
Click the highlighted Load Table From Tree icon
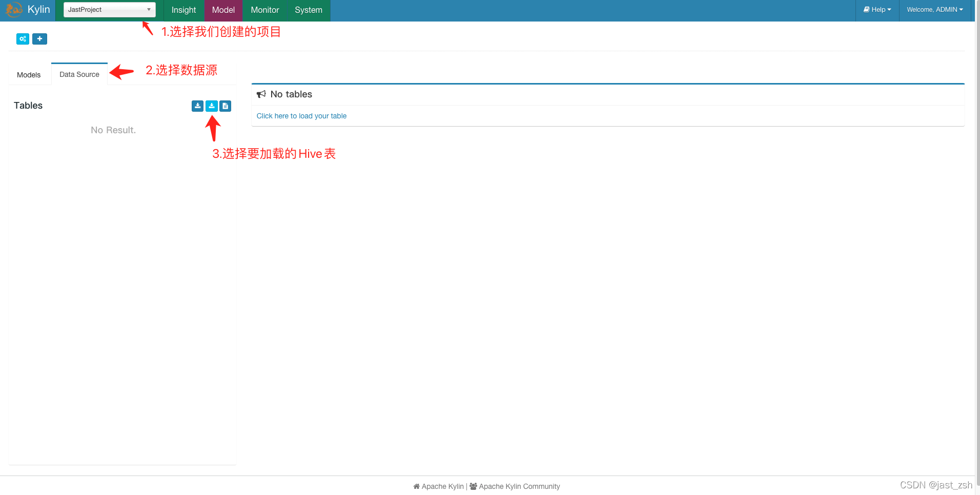click(x=211, y=106)
